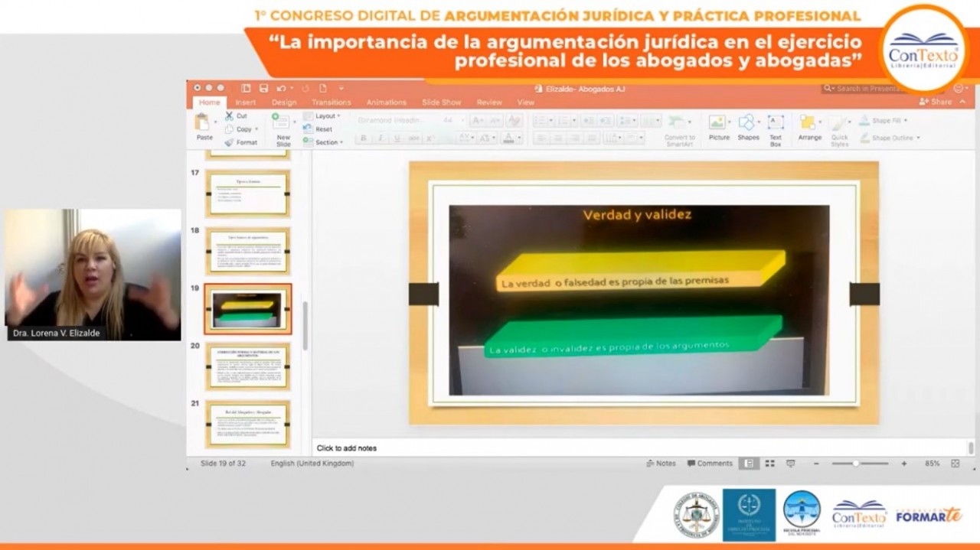The width and height of the screenshot is (980, 550).
Task: Click the Paste clipboard icon
Action: point(203,122)
